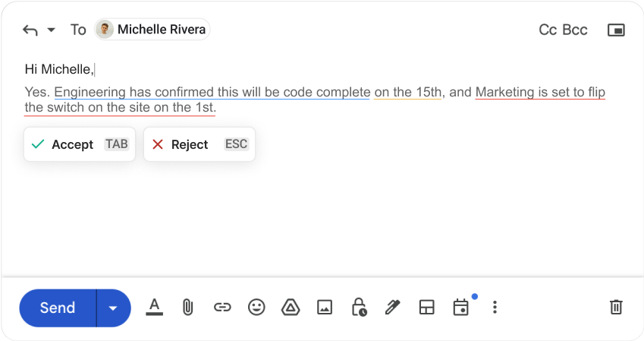Open more options three-dot menu
644x341 pixels.
coord(495,308)
